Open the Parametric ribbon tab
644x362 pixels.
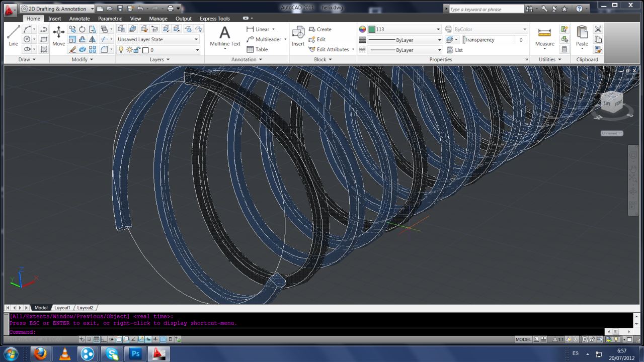click(x=110, y=19)
